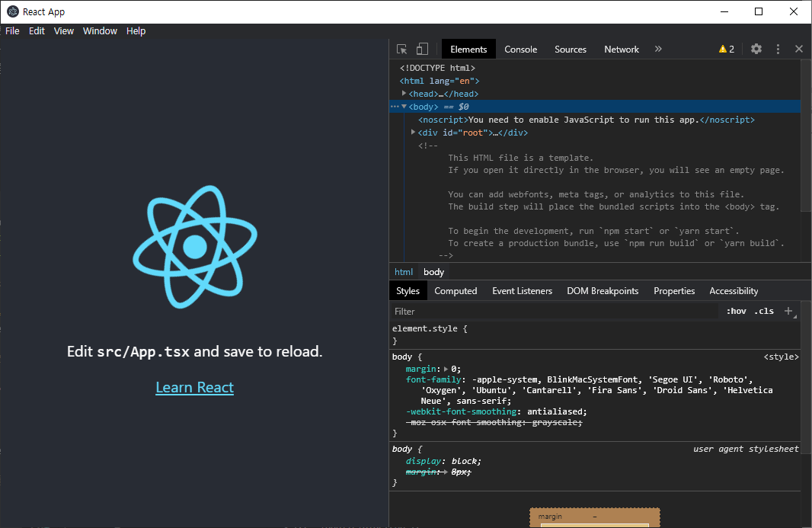Click the margin box in box model diagram
Viewport: 812px width, 528px height.
(x=594, y=516)
